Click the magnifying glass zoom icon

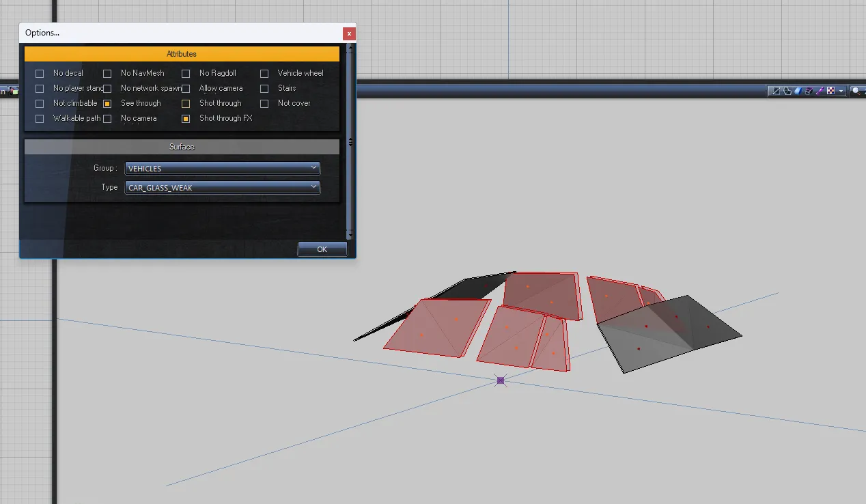pyautogui.click(x=856, y=91)
